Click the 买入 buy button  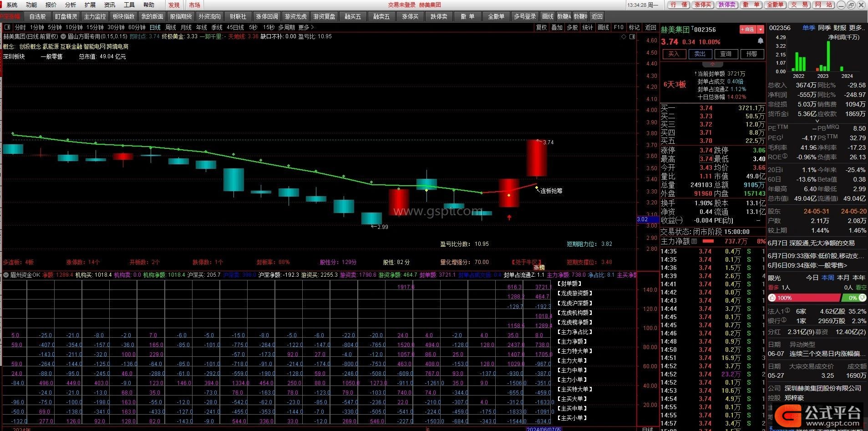[674, 54]
